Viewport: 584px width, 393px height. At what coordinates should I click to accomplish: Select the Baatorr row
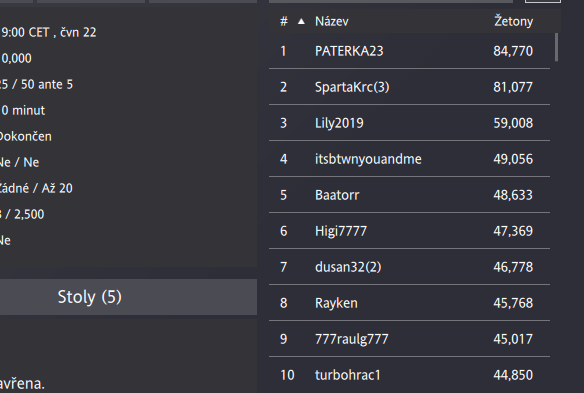point(409,195)
